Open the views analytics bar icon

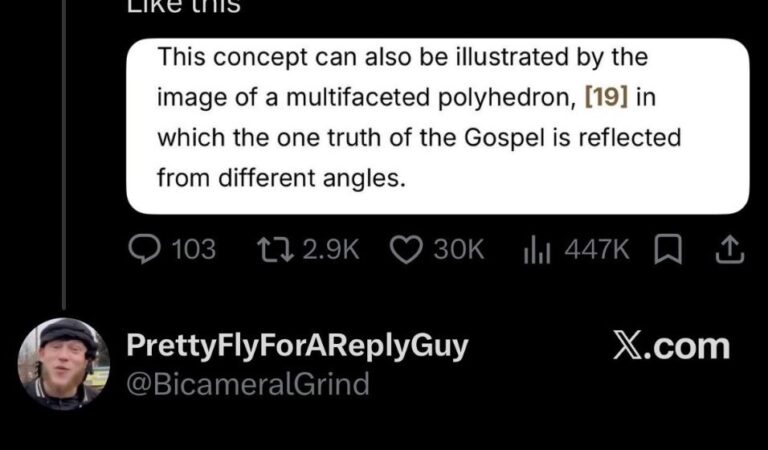click(x=537, y=250)
